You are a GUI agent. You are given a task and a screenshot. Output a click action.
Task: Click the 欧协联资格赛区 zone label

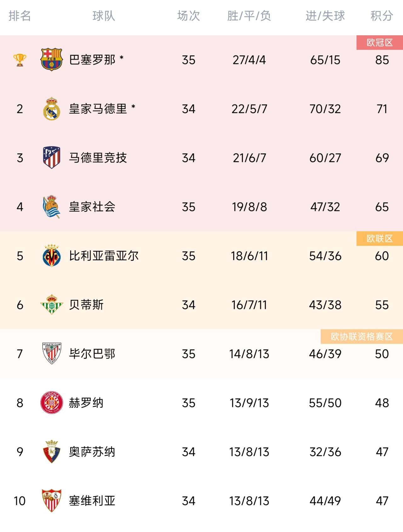tap(361, 337)
